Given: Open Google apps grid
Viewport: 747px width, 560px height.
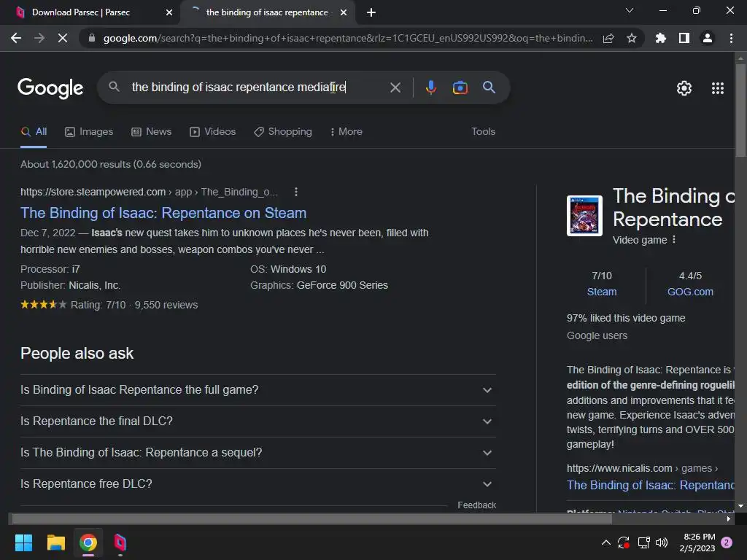Looking at the screenshot, I should coord(718,88).
